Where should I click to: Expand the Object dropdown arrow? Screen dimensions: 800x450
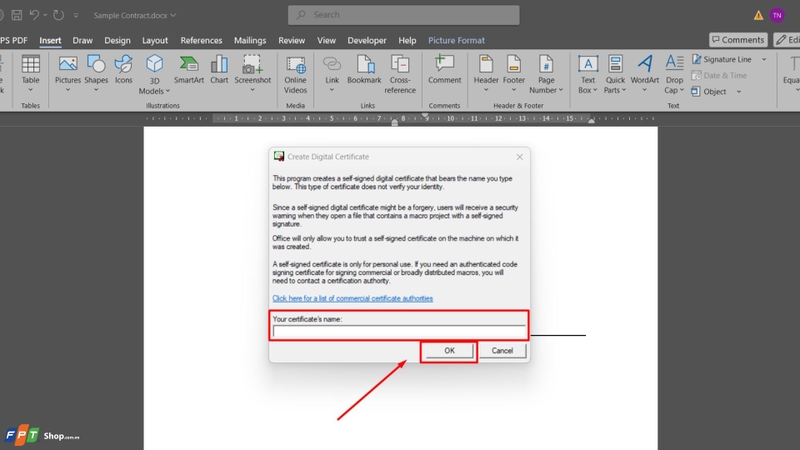(x=738, y=92)
